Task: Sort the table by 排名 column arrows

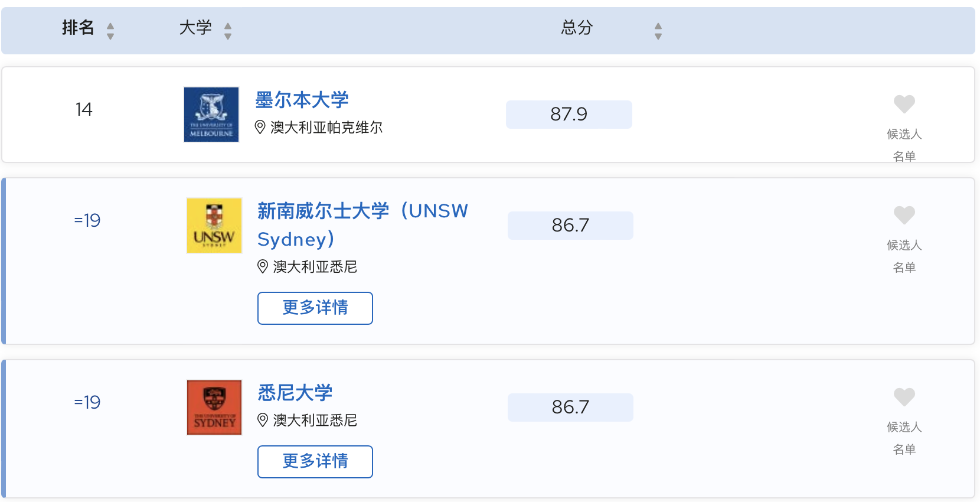Action: [110, 31]
